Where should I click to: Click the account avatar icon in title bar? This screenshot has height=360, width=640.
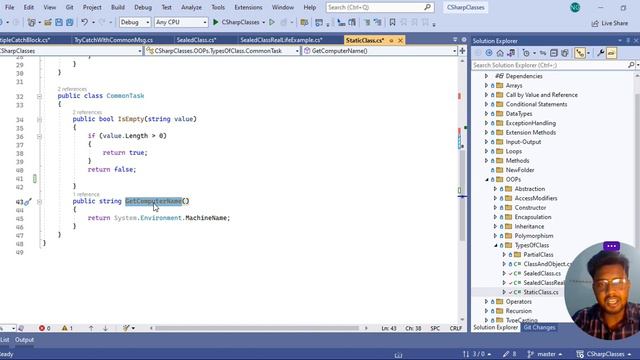[x=575, y=7]
